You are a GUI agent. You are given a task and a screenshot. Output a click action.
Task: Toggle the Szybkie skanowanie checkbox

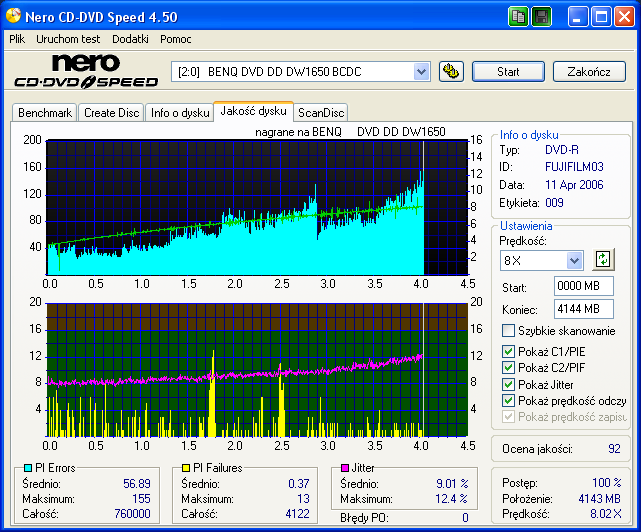[x=508, y=330]
